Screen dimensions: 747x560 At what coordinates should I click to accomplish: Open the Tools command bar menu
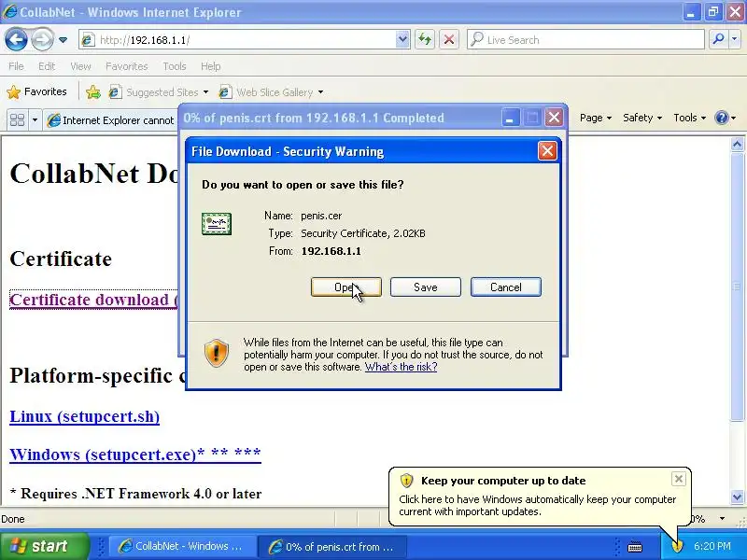click(689, 118)
